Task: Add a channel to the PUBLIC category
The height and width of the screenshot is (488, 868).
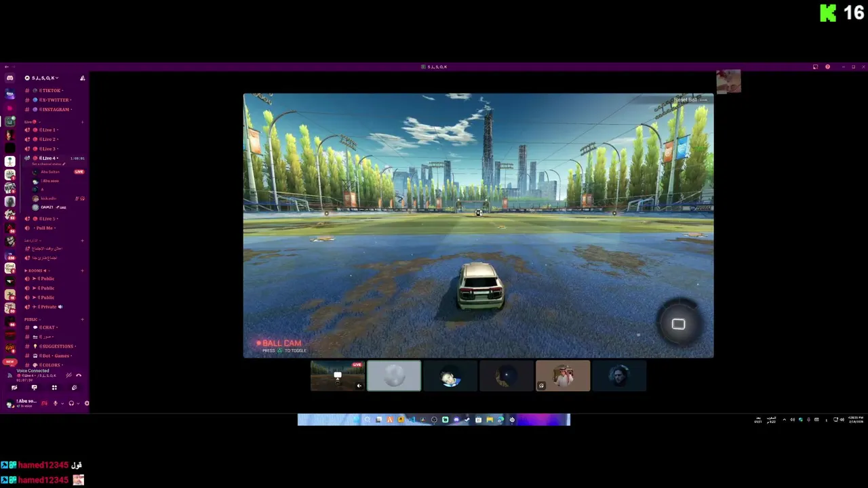Action: (83, 319)
